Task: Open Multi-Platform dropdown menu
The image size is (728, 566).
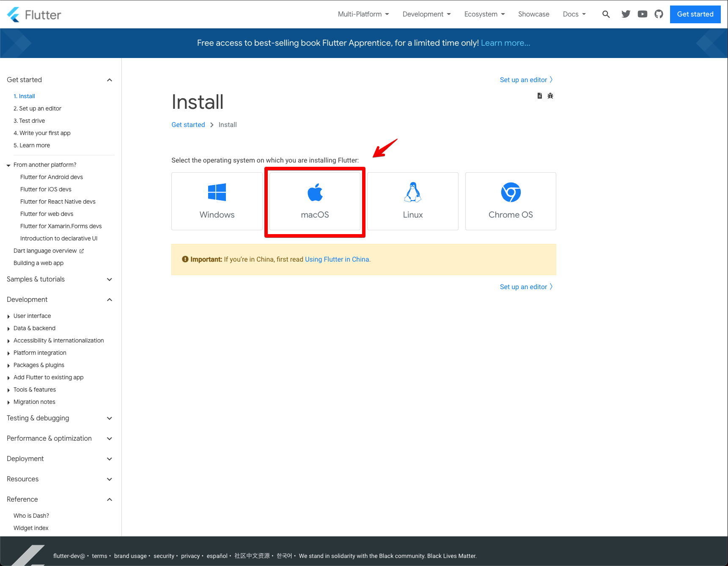Action: click(x=363, y=14)
